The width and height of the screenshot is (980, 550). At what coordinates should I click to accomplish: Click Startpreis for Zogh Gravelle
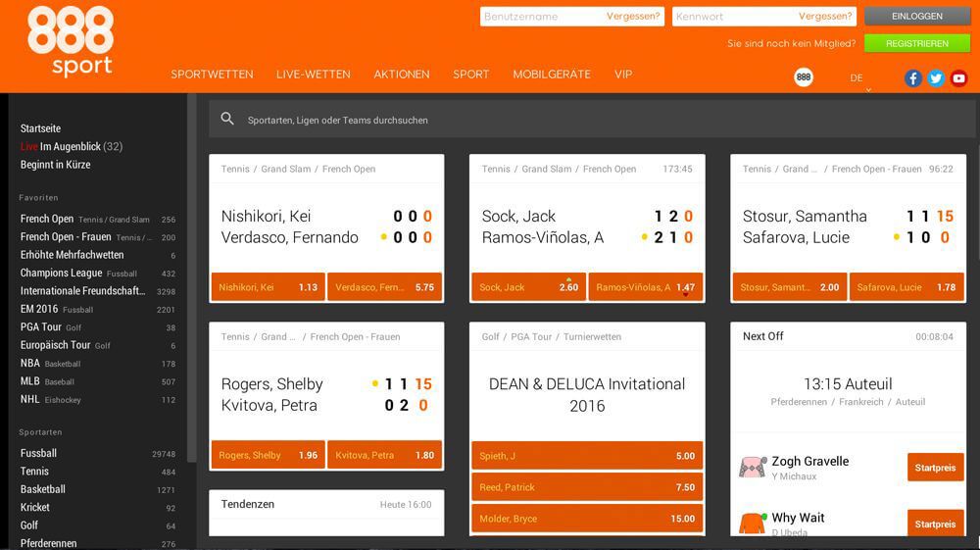click(935, 468)
